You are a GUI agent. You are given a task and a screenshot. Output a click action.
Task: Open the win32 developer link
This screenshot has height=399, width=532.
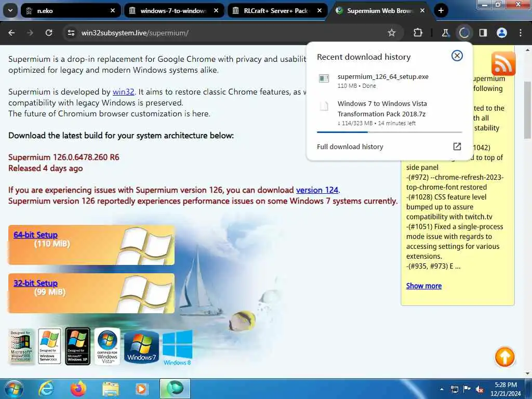pyautogui.click(x=124, y=92)
